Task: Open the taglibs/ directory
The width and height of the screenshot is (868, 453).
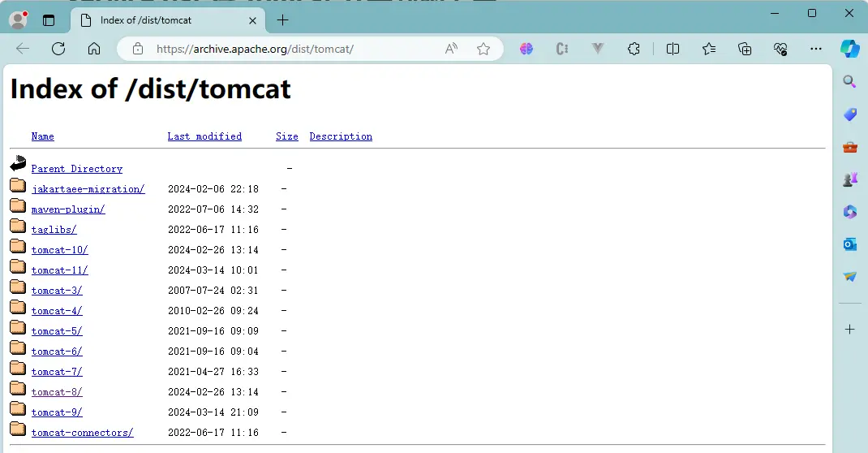Action: pyautogui.click(x=54, y=230)
